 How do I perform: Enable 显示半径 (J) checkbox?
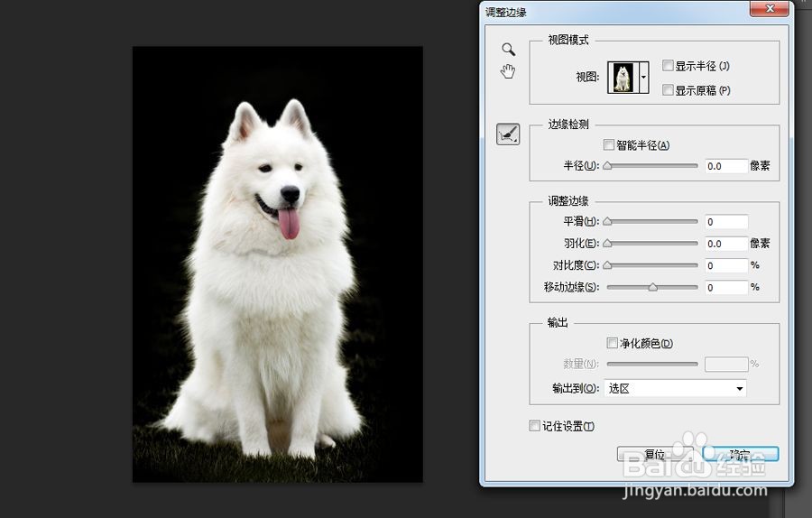point(668,65)
